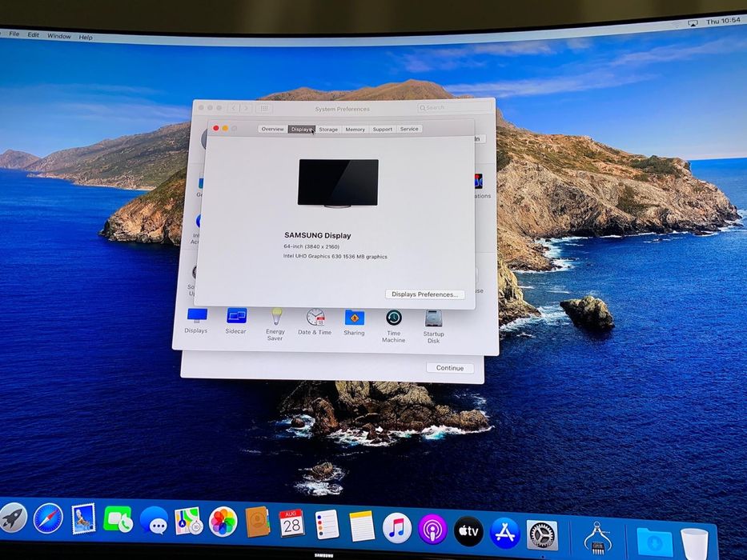The width and height of the screenshot is (747, 560).
Task: Open Launchpad from the Dock
Action: (x=12, y=517)
